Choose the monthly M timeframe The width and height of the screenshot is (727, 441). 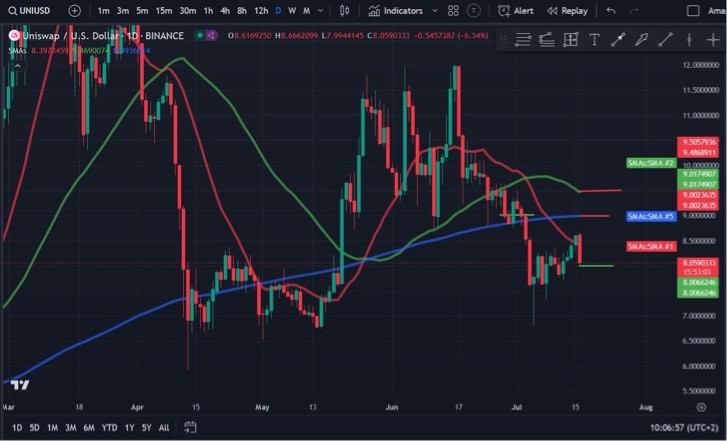306,11
